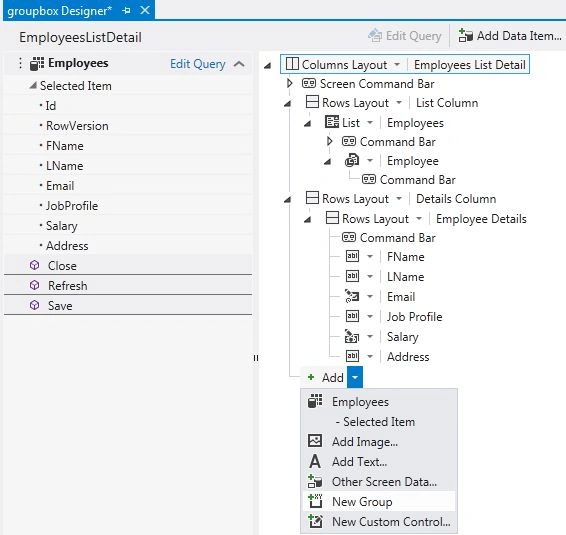This screenshot has width=566, height=535.
Task: Click the Email address editor control icon
Action: pyautogui.click(x=352, y=296)
